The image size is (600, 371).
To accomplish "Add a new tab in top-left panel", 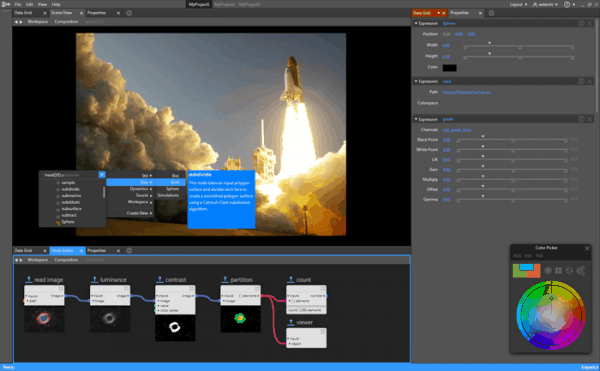I will [x=129, y=13].
